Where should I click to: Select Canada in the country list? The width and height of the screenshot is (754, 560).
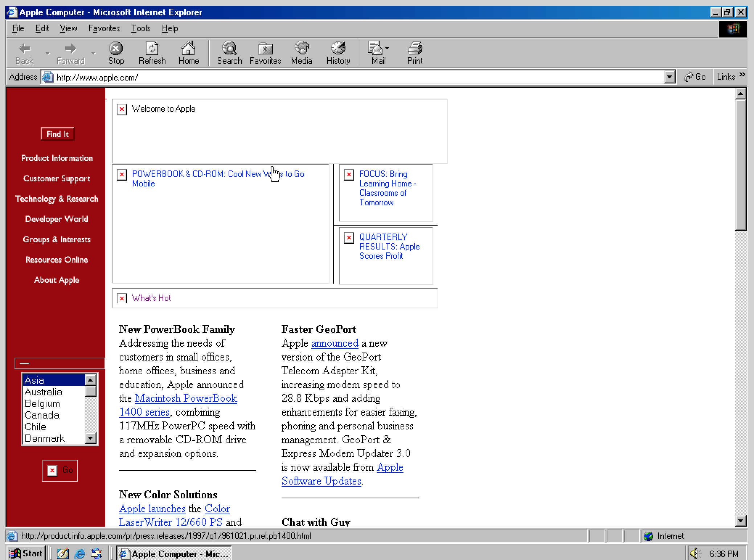coord(42,415)
